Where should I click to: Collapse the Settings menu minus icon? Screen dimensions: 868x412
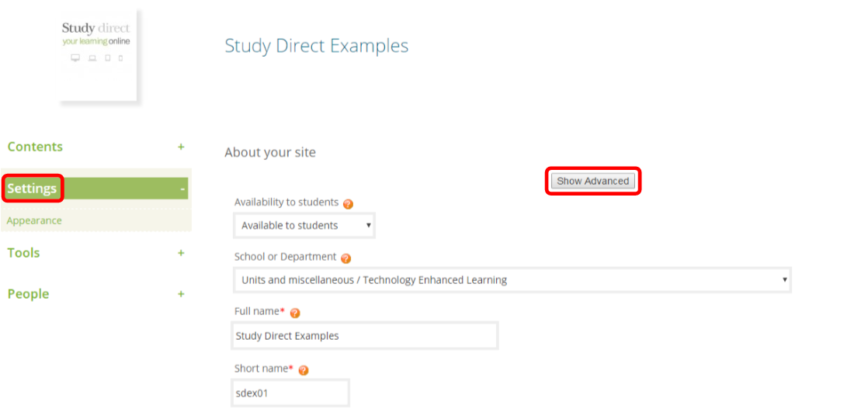[182, 189]
